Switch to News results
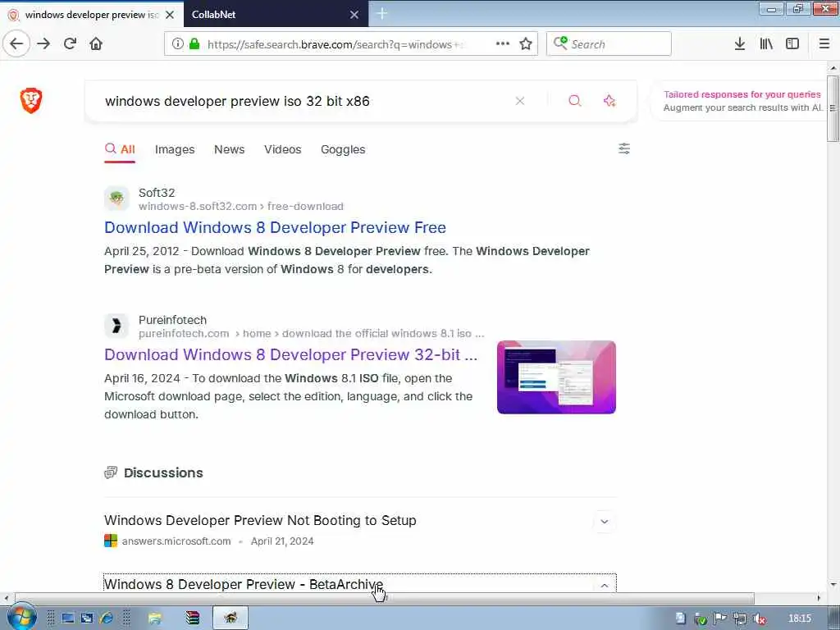Viewport: 840px width, 630px height. coord(230,149)
